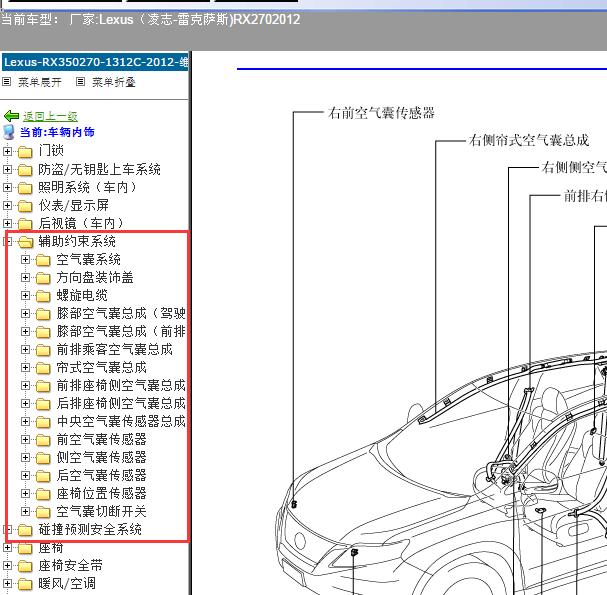This screenshot has width=607, height=595.
Task: Select the 空气囊系统 tree label
Action: pyautogui.click(x=88, y=259)
